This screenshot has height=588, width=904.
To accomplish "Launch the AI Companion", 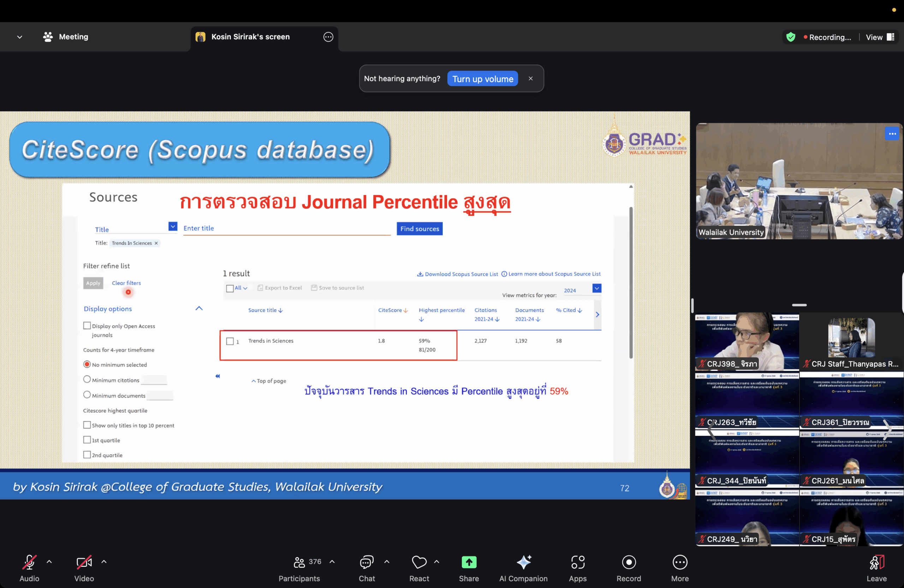I will click(x=523, y=562).
